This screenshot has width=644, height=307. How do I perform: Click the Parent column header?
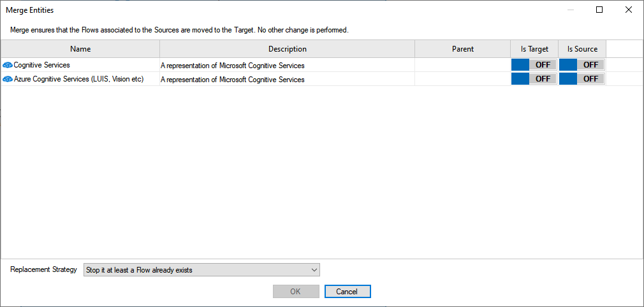462,49
